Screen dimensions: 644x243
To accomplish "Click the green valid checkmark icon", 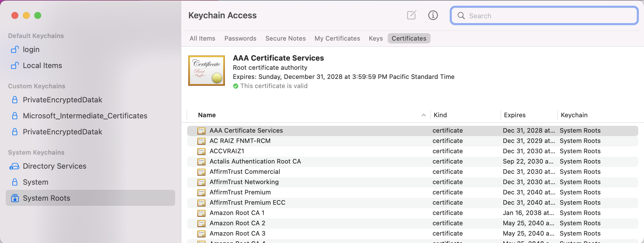I will [x=236, y=86].
